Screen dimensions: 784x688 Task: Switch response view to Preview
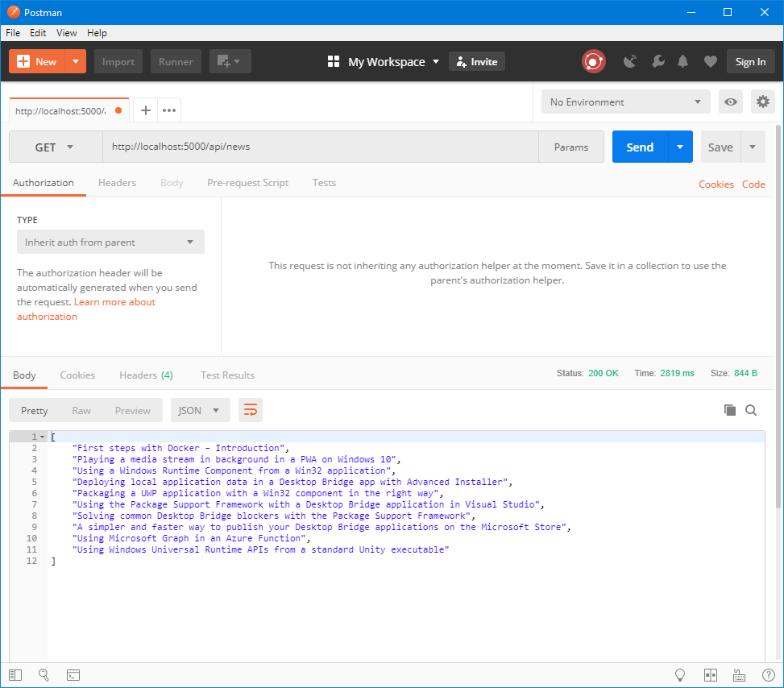[x=132, y=411]
